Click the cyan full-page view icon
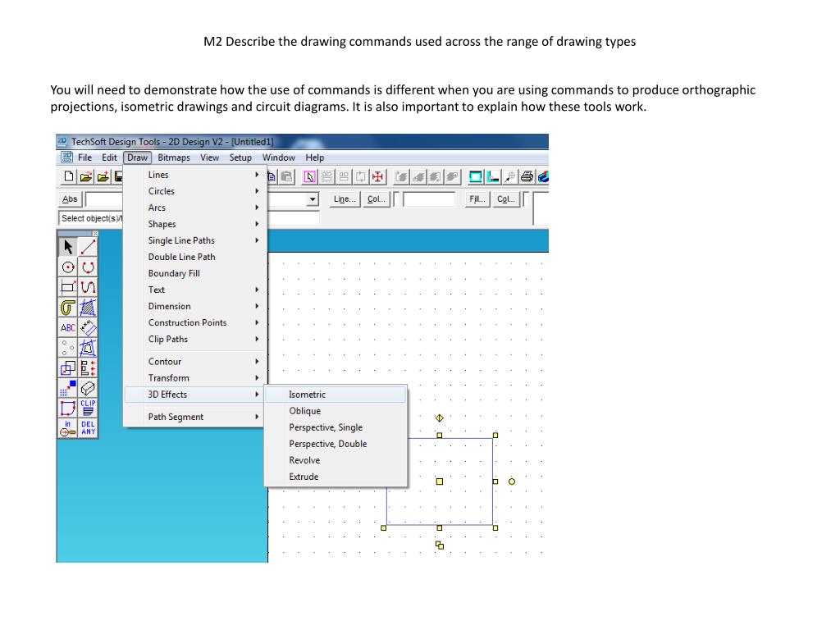The height and width of the screenshot is (630, 840). click(x=475, y=176)
